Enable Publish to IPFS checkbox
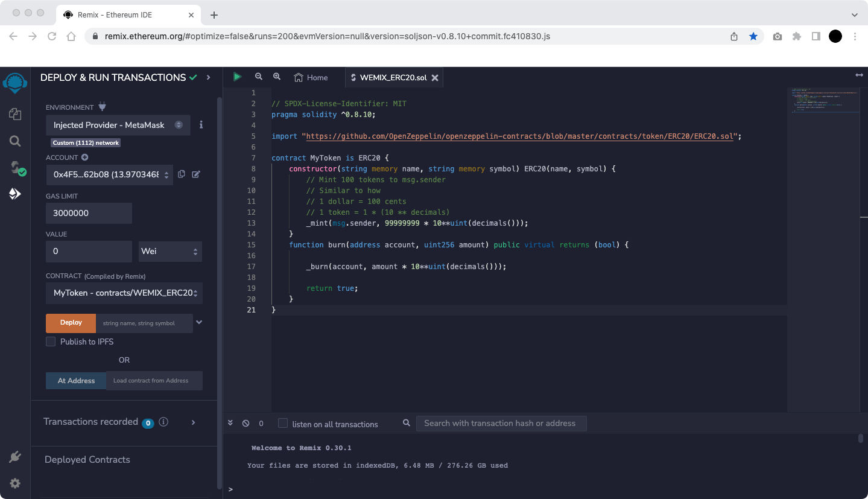 tap(51, 342)
